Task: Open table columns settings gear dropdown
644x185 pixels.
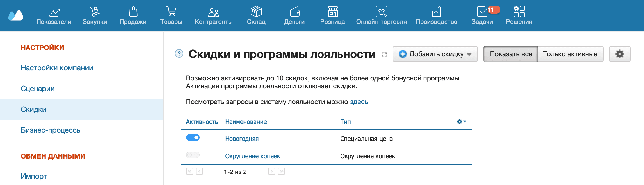Action: click(462, 121)
